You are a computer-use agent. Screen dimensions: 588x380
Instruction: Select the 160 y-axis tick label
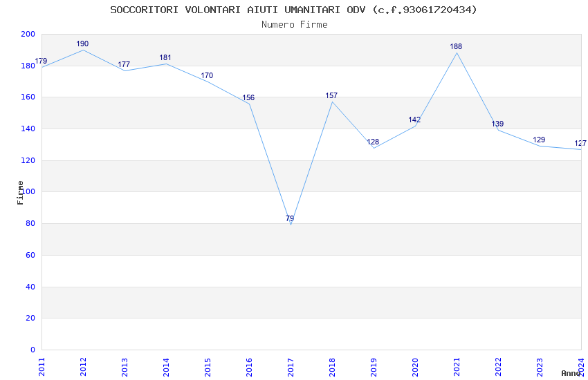(28, 97)
